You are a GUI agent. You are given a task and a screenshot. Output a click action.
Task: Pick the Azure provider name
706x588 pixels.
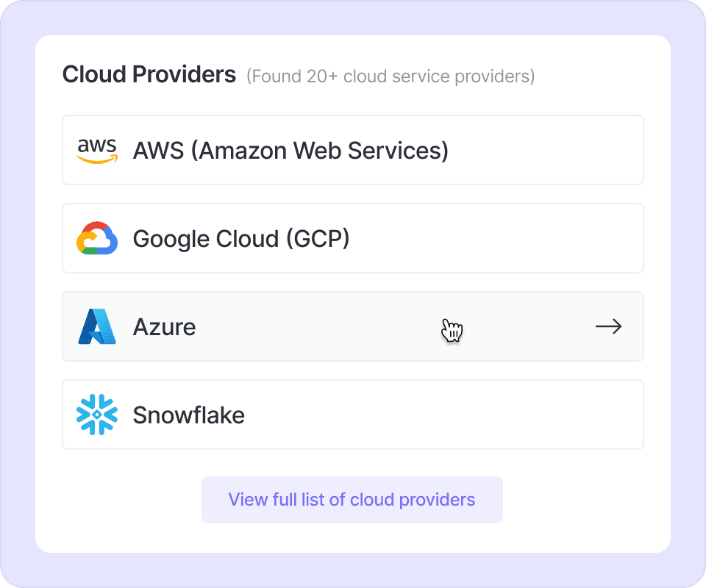(164, 327)
